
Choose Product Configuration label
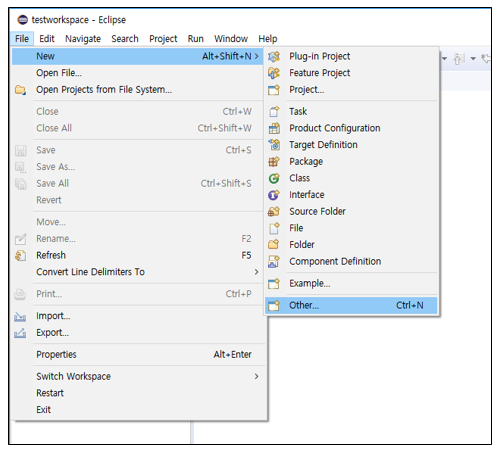(335, 128)
